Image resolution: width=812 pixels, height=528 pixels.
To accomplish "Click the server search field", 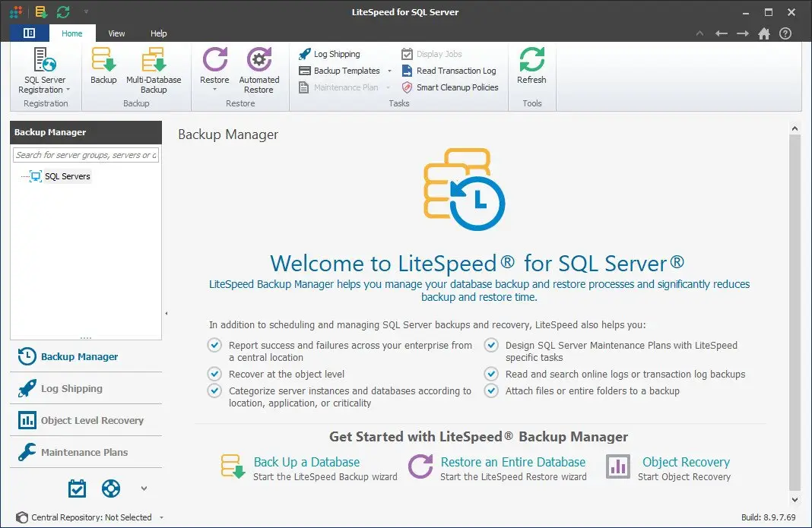I will click(86, 155).
